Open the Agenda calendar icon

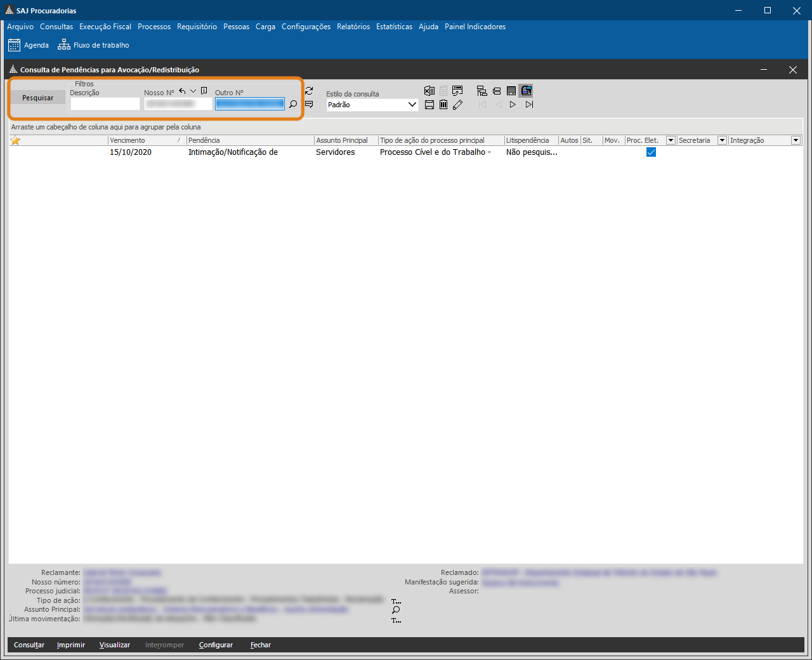(x=15, y=45)
